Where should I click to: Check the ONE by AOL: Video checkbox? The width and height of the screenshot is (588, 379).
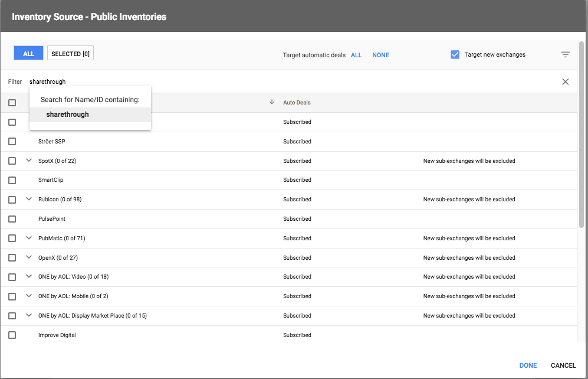tap(12, 277)
